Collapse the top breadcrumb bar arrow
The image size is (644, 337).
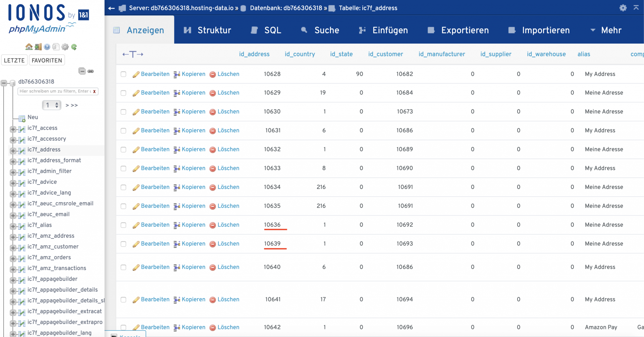636,8
